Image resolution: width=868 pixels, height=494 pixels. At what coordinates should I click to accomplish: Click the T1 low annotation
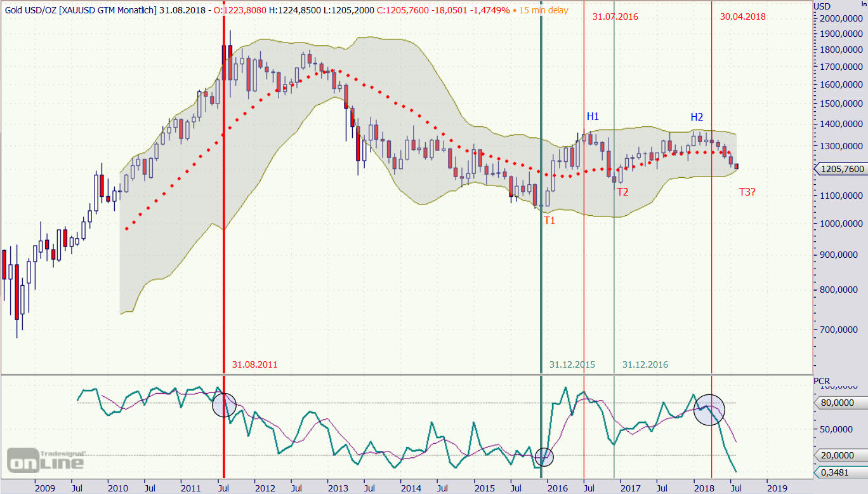549,220
